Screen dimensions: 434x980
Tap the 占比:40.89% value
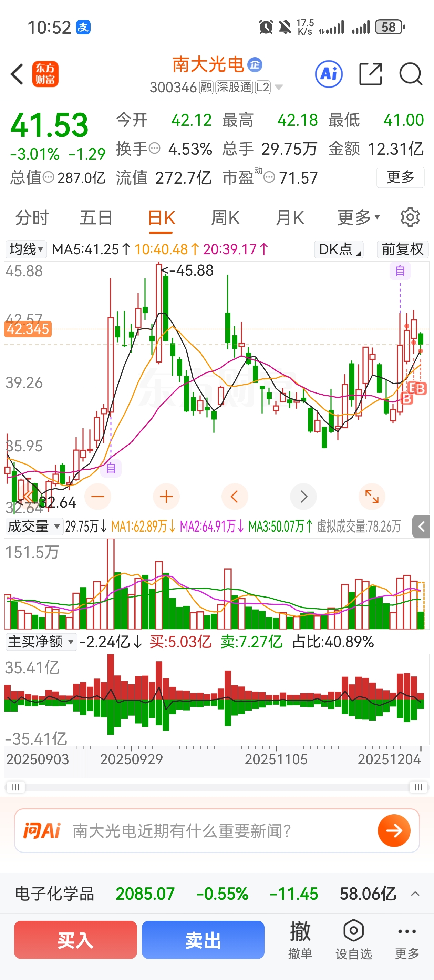pos(333,642)
